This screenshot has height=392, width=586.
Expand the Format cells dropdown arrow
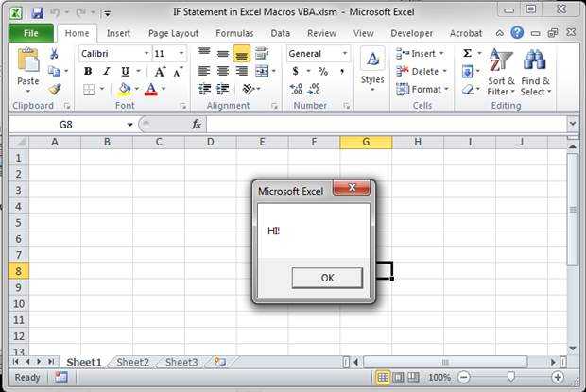click(x=446, y=89)
